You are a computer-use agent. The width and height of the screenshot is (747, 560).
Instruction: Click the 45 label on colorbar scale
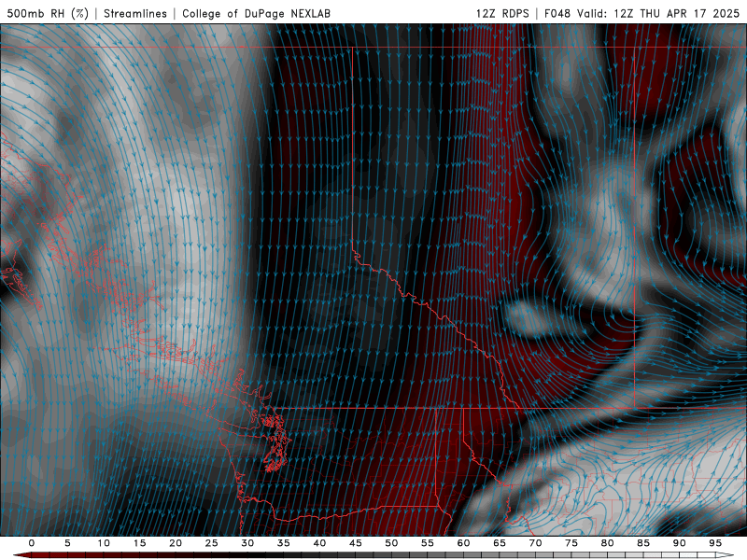356,543
